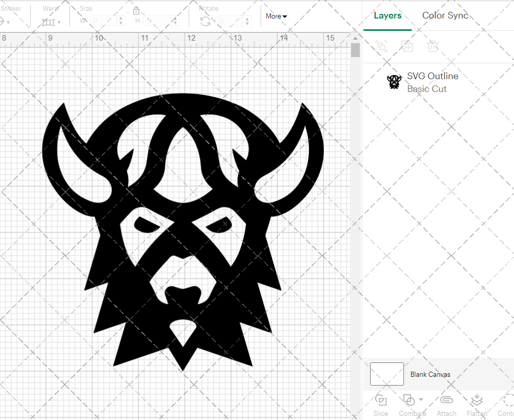Toggle the aspect ratio lock in Size
The height and width of the screenshot is (420, 514).
[x=136, y=10]
